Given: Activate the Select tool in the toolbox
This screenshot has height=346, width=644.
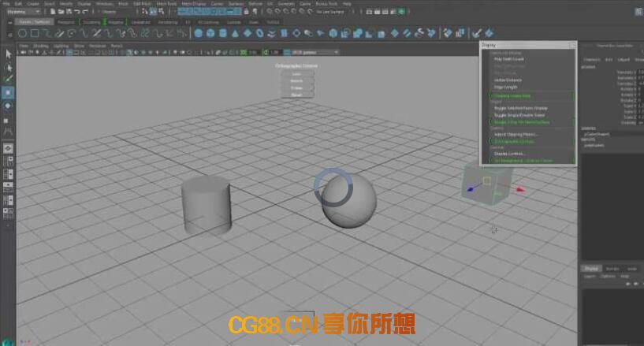Looking at the screenshot, I should point(8,54).
